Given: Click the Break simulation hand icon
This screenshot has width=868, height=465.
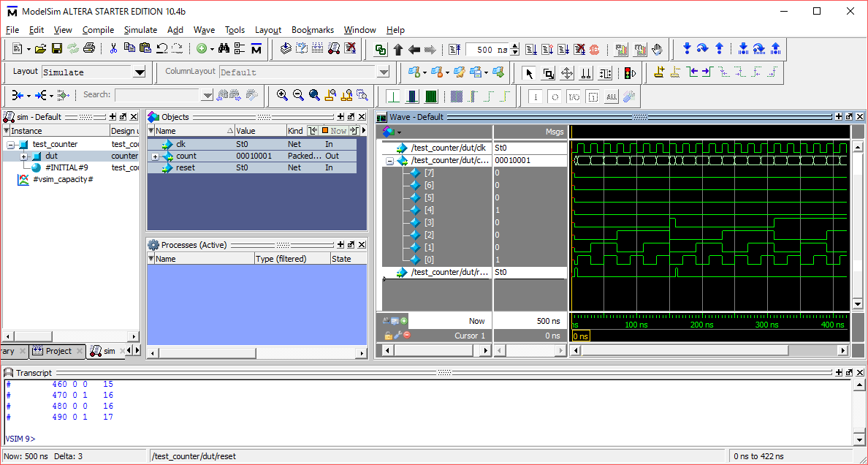Looking at the screenshot, I should pos(657,49).
